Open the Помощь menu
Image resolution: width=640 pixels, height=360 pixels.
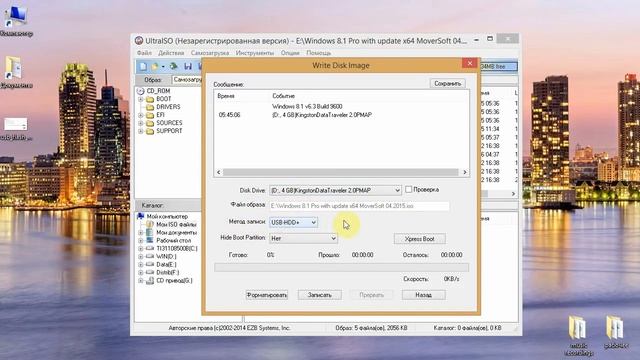point(318,53)
